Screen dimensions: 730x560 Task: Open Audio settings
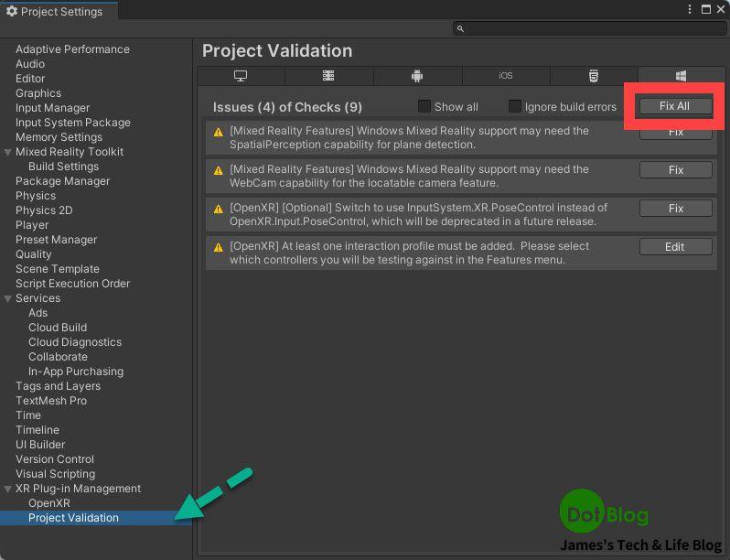coord(30,64)
